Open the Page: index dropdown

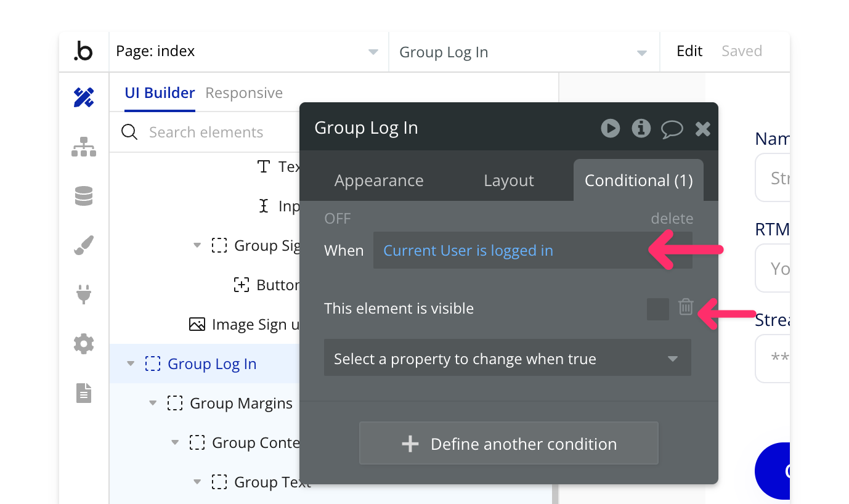(x=248, y=52)
